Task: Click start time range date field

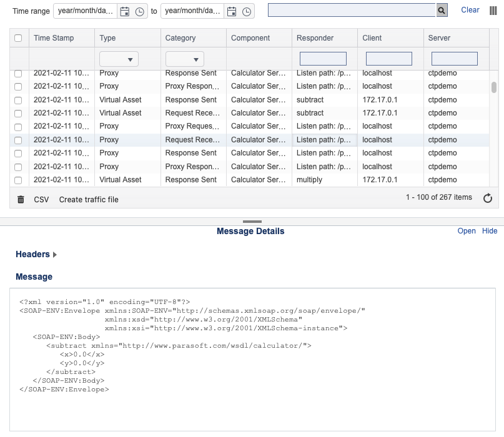Action: [x=85, y=11]
